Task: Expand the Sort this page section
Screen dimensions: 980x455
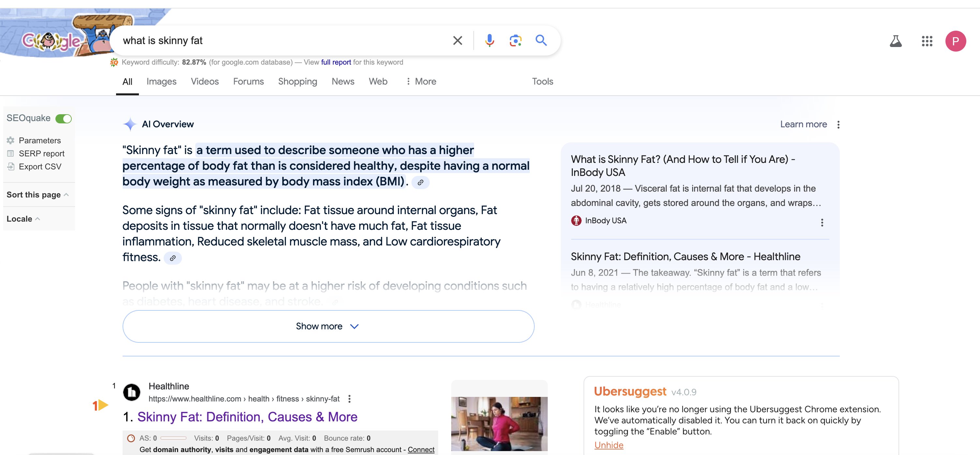Action: 37,195
